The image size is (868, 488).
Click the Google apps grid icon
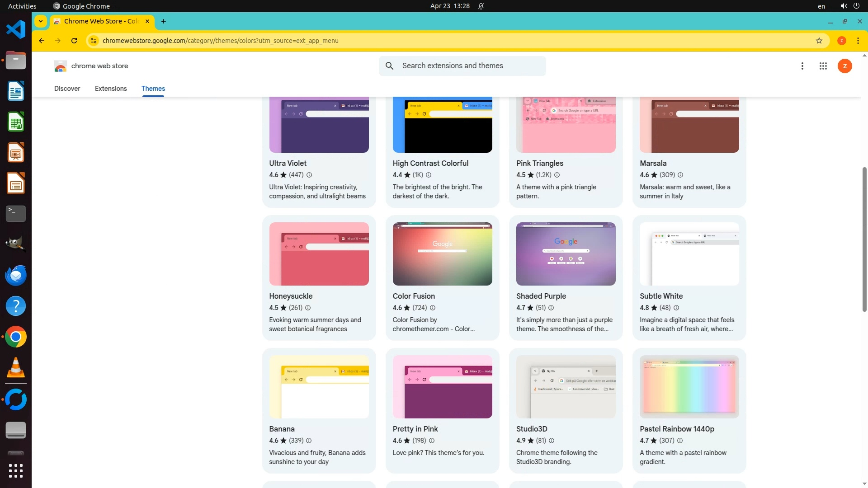pyautogui.click(x=823, y=66)
